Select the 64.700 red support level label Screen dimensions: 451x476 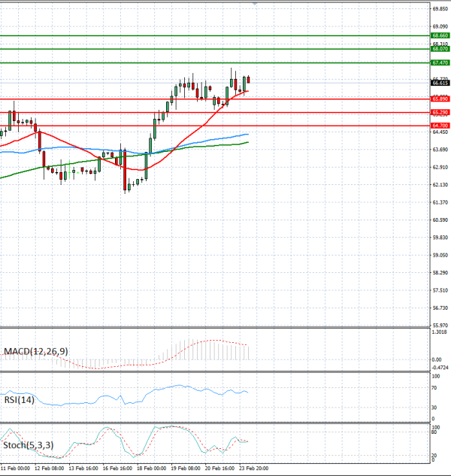(440, 126)
